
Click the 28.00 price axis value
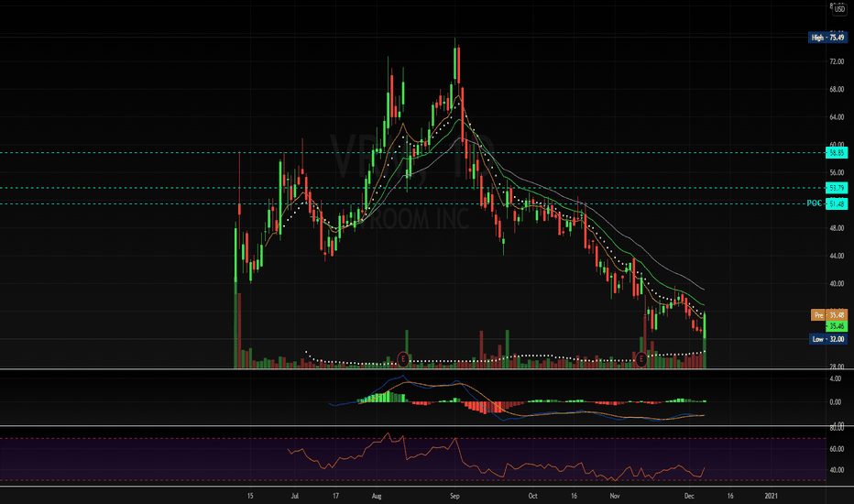(x=837, y=367)
